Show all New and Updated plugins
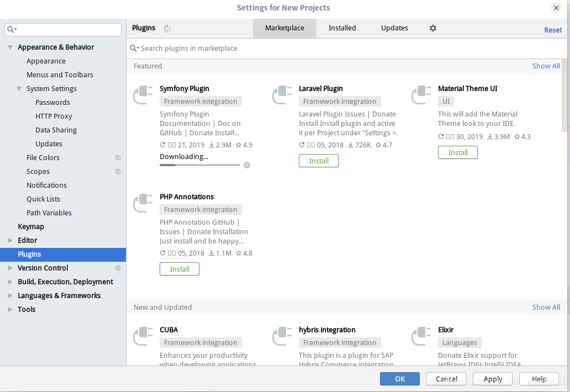 (546, 308)
